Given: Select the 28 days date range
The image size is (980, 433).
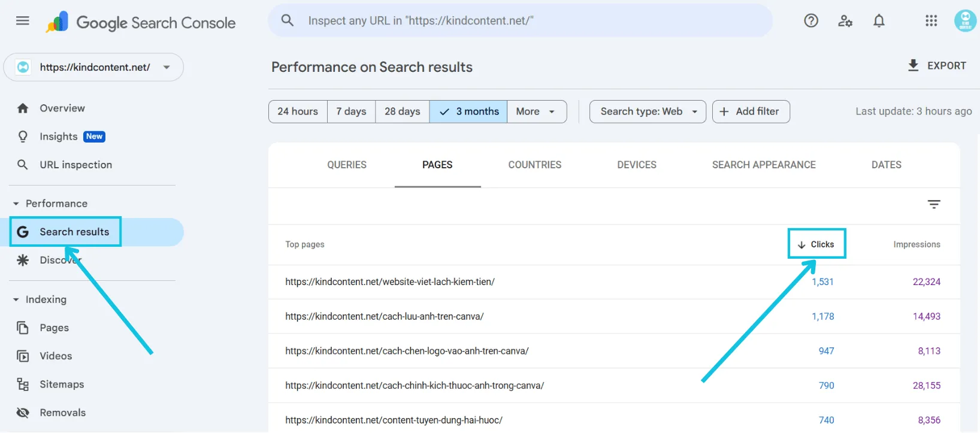Looking at the screenshot, I should tap(402, 111).
